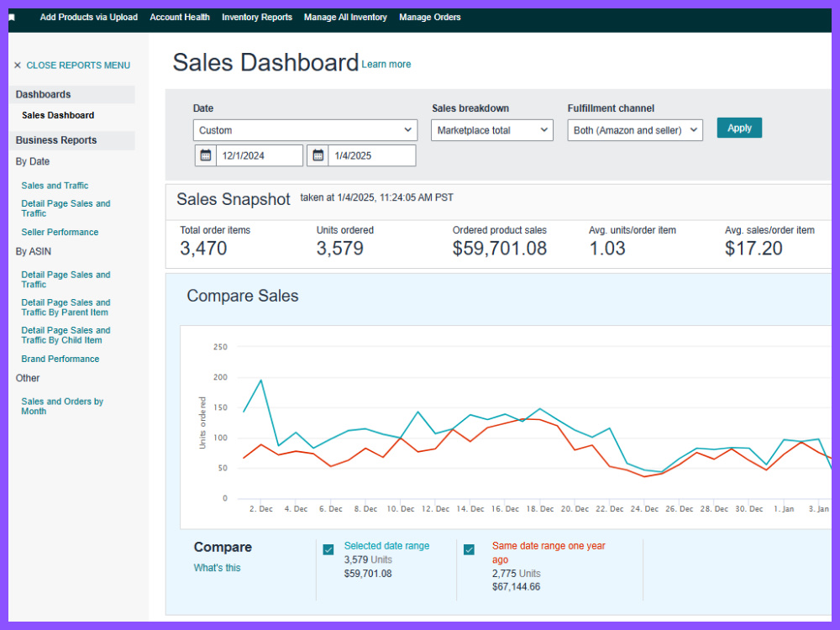Click the 18. Dec label on chart axis
The height and width of the screenshot is (630, 840).
539,509
